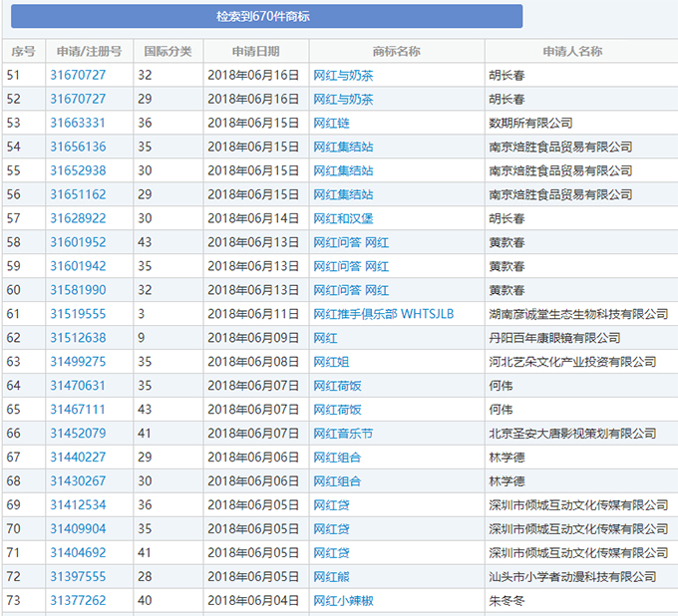Viewport: 678px width, 616px height.
Task: Select applicant 丹阳百年康眼镜有限公司
Action: point(554,338)
